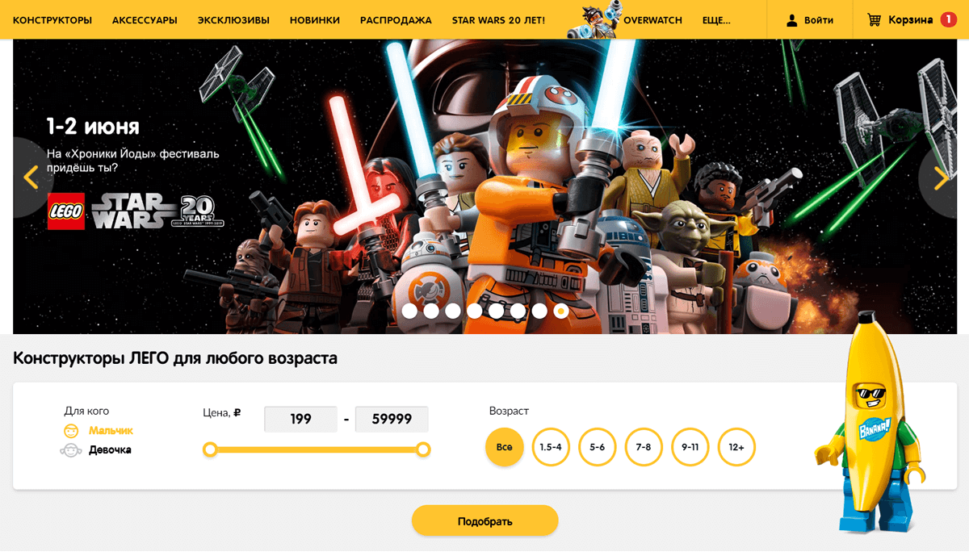Click the user login person icon
This screenshot has height=560, width=969.
point(792,20)
